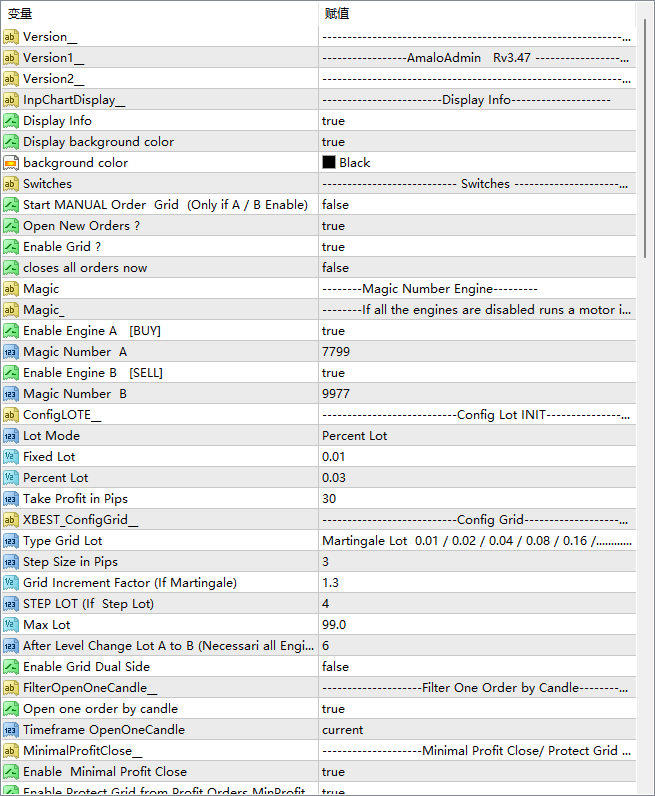The width and height of the screenshot is (655, 796).
Task: Click the integer icon beside Magic Number B
Action: (x=11, y=394)
